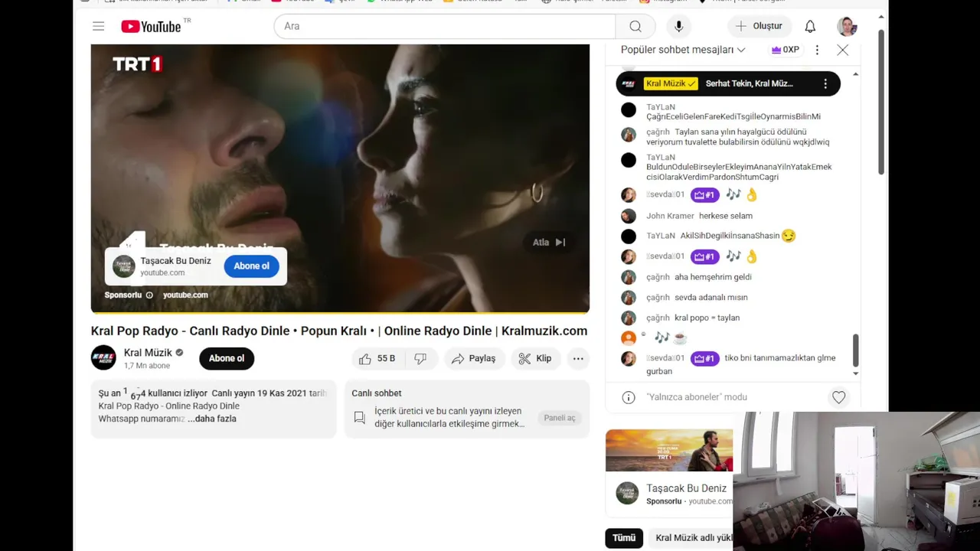Screen dimensions: 980x551
Task: Go to YouTube home via logo
Action: click(x=151, y=27)
